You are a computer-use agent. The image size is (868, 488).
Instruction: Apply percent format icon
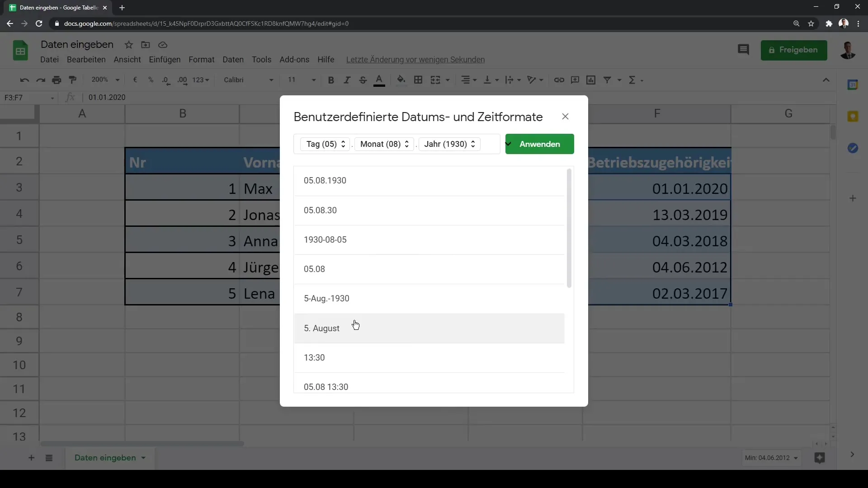(x=151, y=80)
